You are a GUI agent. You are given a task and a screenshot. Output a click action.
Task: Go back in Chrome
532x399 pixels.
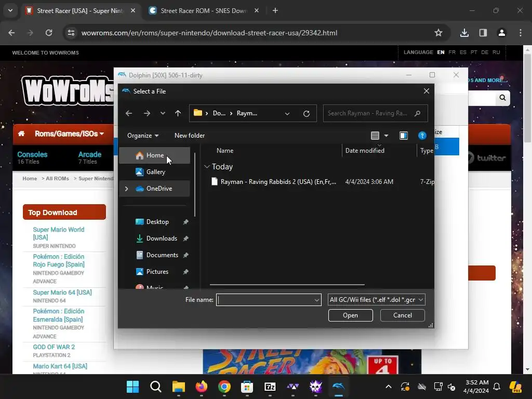(11, 33)
